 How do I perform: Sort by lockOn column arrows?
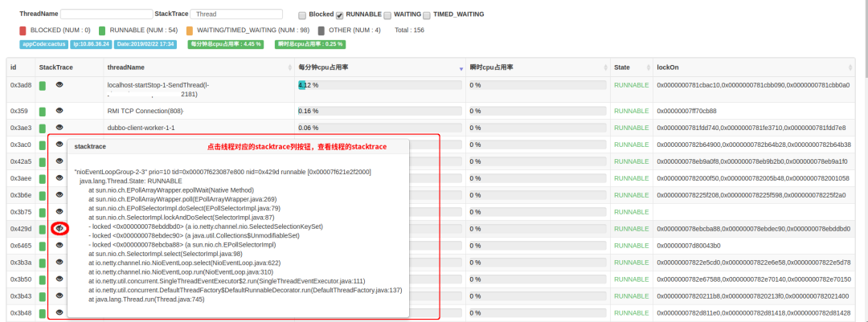point(850,67)
